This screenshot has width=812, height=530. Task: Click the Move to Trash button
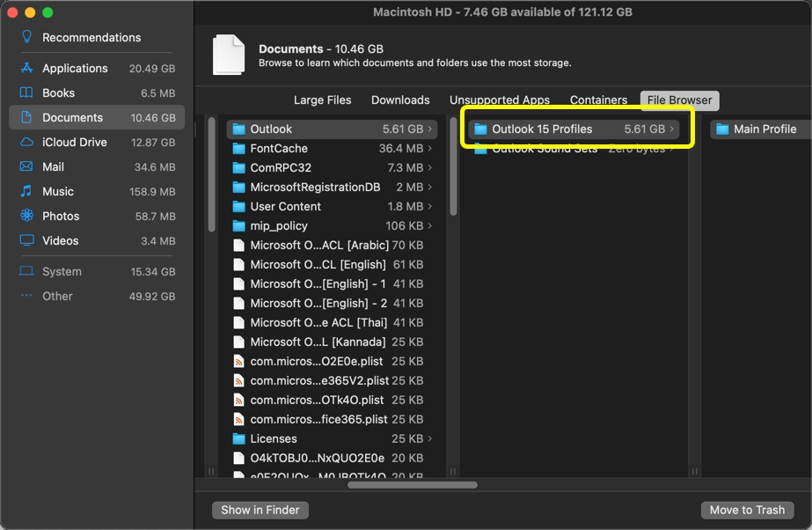[x=747, y=510]
